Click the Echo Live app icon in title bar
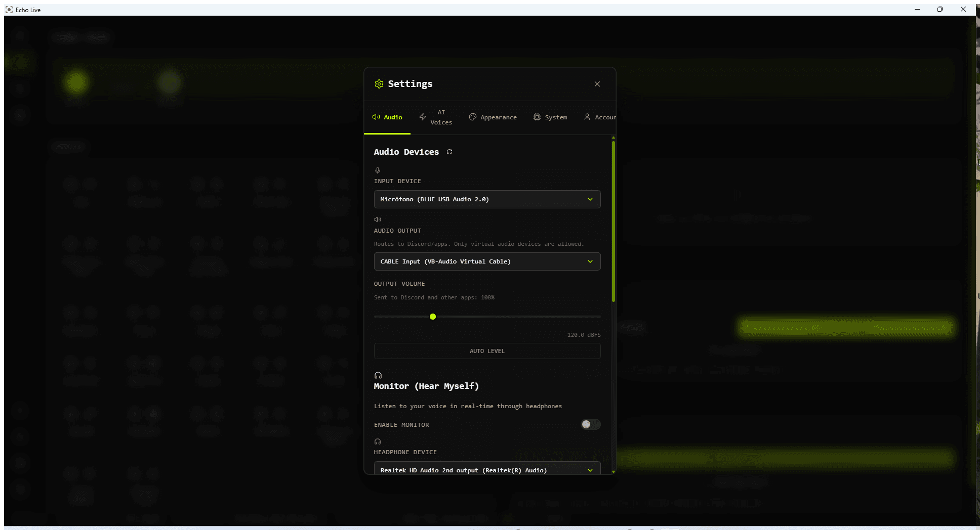The image size is (980, 530). [9, 10]
